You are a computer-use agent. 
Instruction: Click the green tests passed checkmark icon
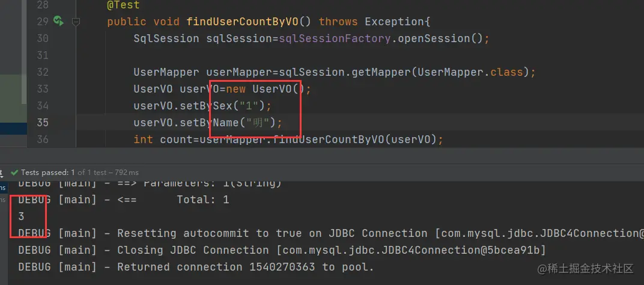(x=14, y=173)
